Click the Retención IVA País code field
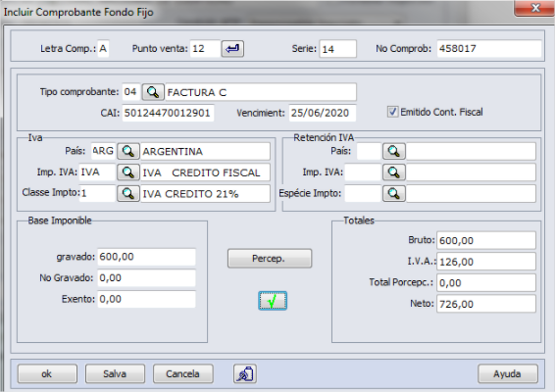 (369, 151)
